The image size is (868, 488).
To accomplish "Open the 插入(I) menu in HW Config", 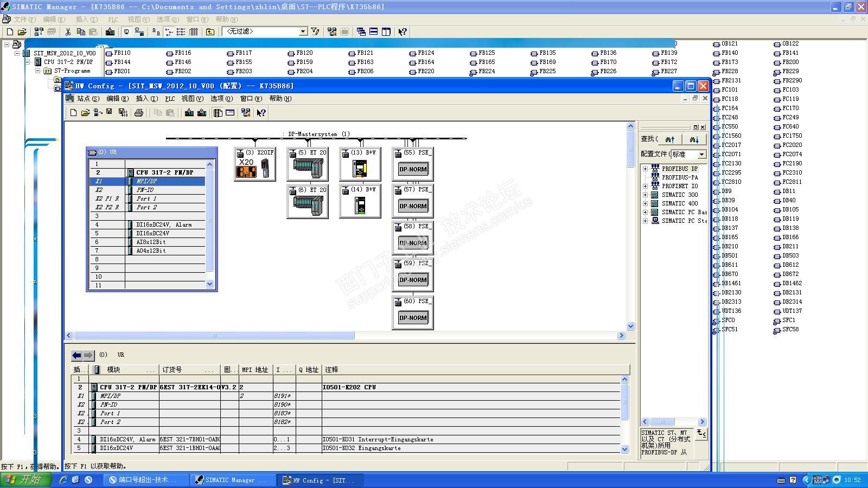I will (x=146, y=99).
